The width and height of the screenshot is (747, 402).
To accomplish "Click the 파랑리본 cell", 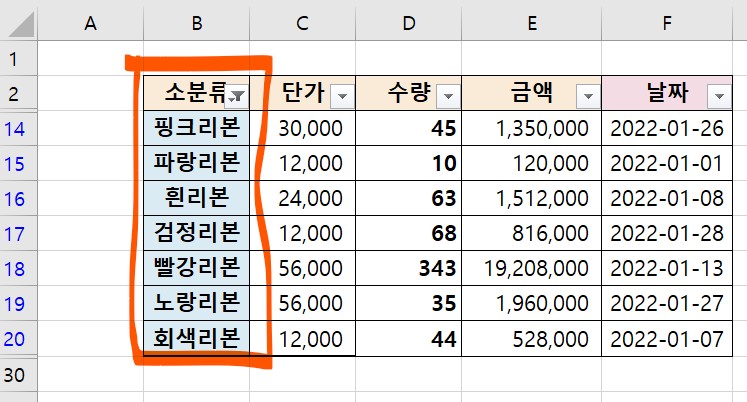I will [x=196, y=163].
